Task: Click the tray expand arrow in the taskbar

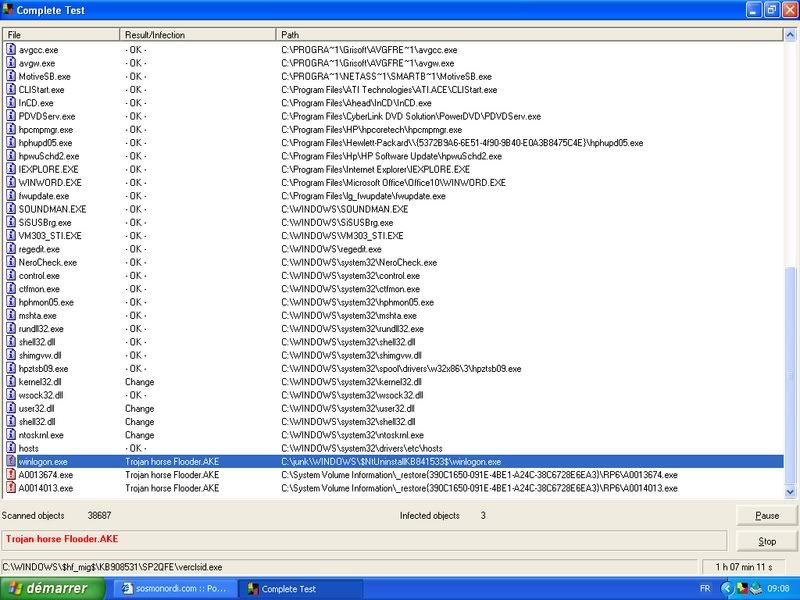Action: pyautogui.click(x=727, y=588)
